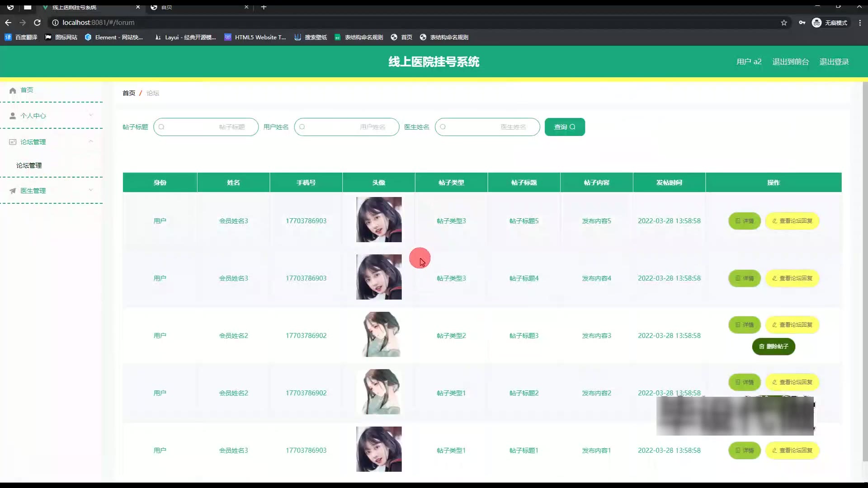Select the 论坛管理 submenu item
Screen dimensions: 868x488
[x=29, y=166]
